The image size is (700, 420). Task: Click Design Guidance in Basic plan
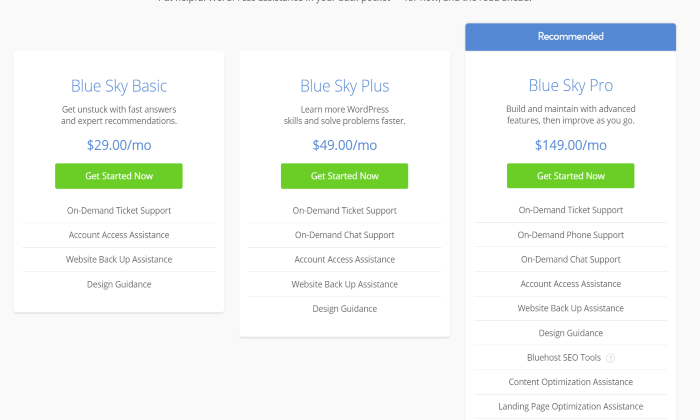click(x=119, y=284)
